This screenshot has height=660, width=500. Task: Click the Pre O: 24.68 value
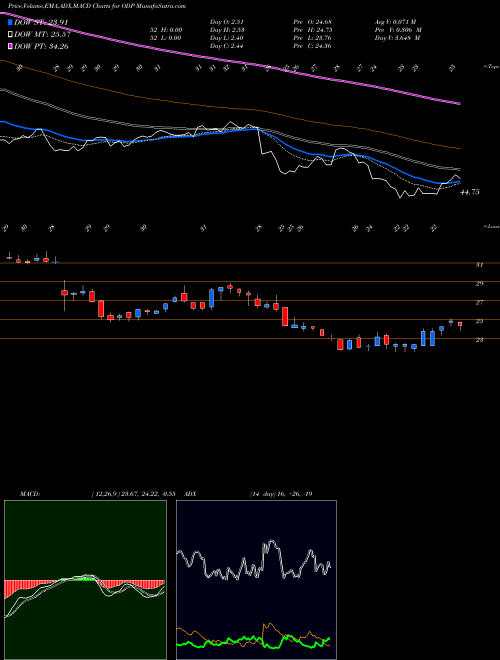pyautogui.click(x=314, y=22)
